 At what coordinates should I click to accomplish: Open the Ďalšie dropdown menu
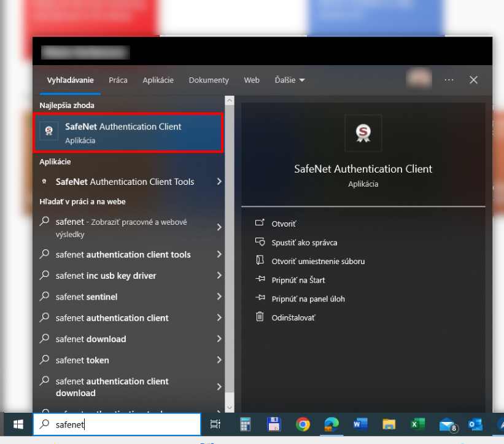(x=290, y=80)
